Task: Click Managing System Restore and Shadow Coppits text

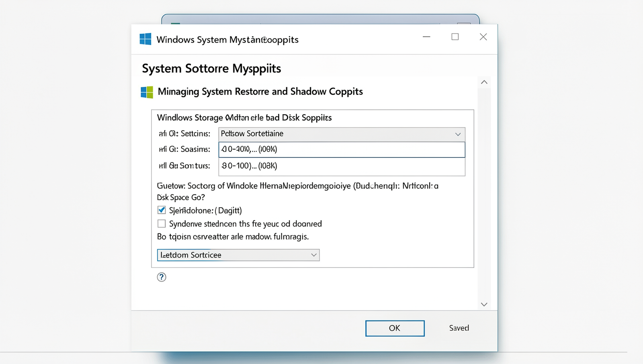Action: click(x=260, y=92)
